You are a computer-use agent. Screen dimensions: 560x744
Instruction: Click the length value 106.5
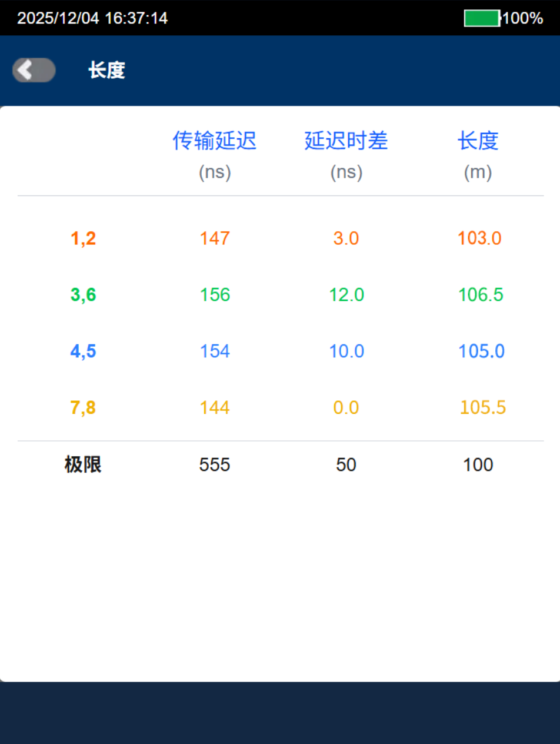pyautogui.click(x=481, y=295)
